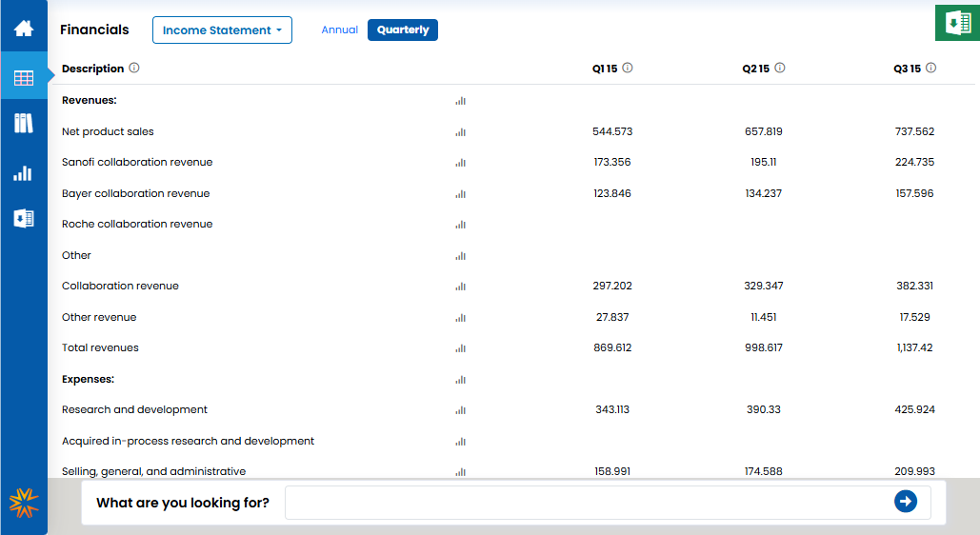980x535 pixels.
Task: Click the value 123.846
Action: (x=612, y=193)
